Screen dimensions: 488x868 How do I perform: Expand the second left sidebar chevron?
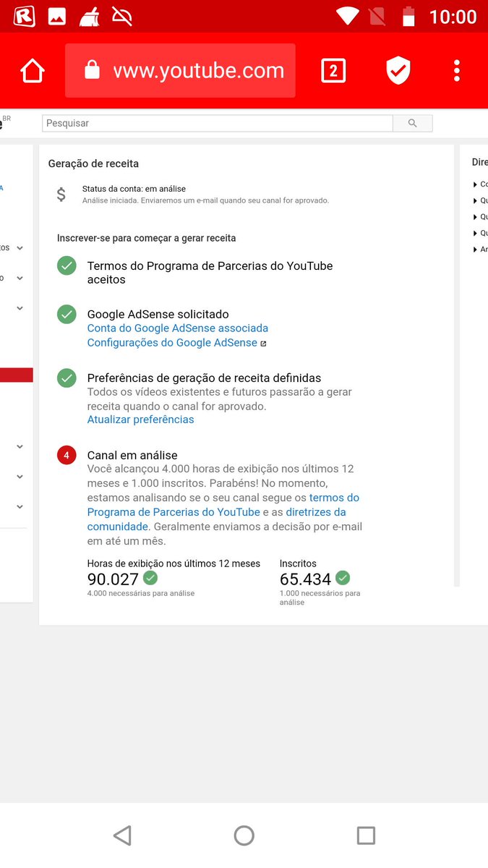tap(20, 278)
